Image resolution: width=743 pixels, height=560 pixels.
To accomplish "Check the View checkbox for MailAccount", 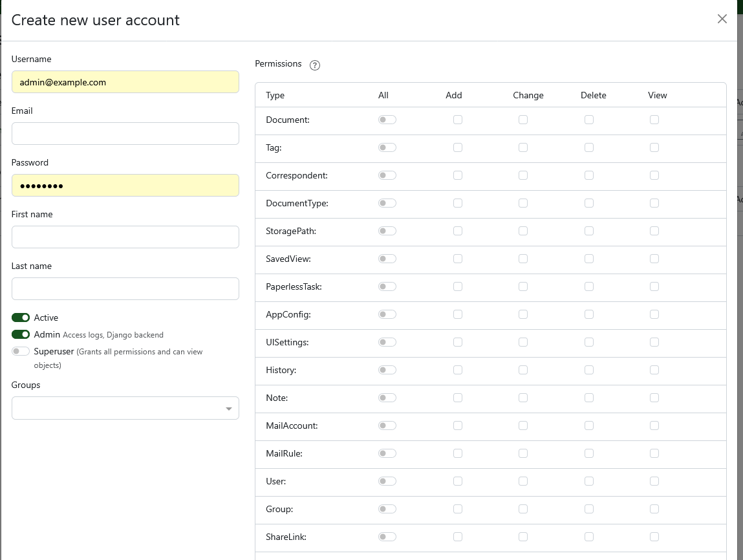I will (x=654, y=425).
